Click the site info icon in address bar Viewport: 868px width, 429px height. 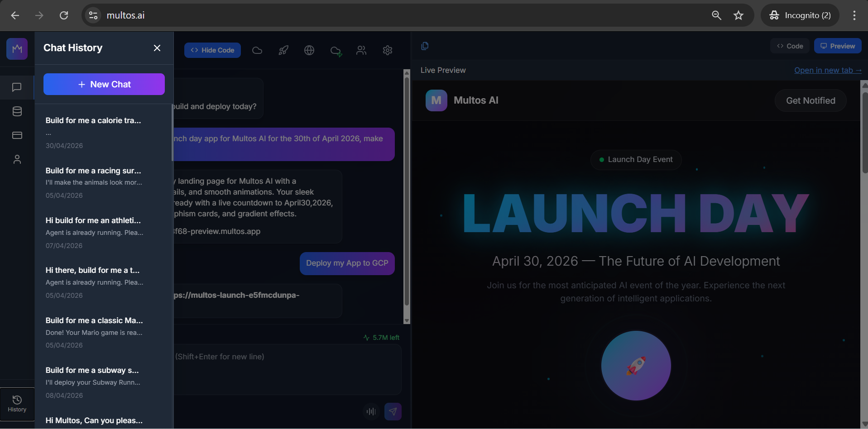[x=93, y=15]
